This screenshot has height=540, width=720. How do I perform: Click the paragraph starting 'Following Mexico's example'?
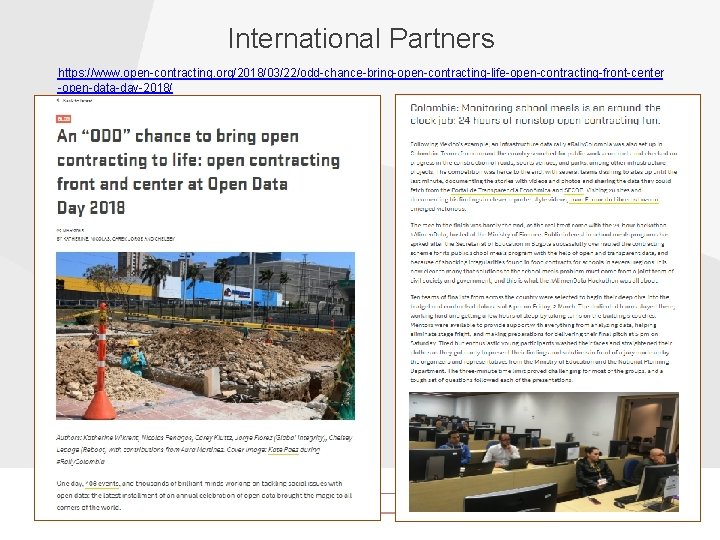[x=544, y=176]
